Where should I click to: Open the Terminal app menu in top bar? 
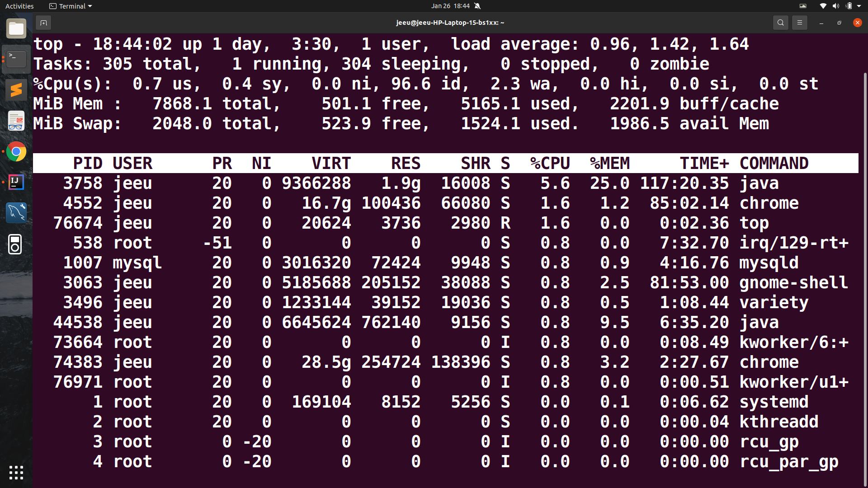[70, 6]
